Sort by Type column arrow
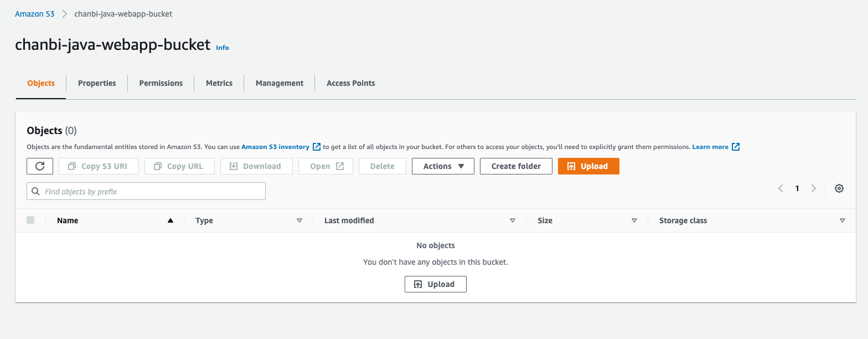This screenshot has width=868, height=339. [x=299, y=220]
